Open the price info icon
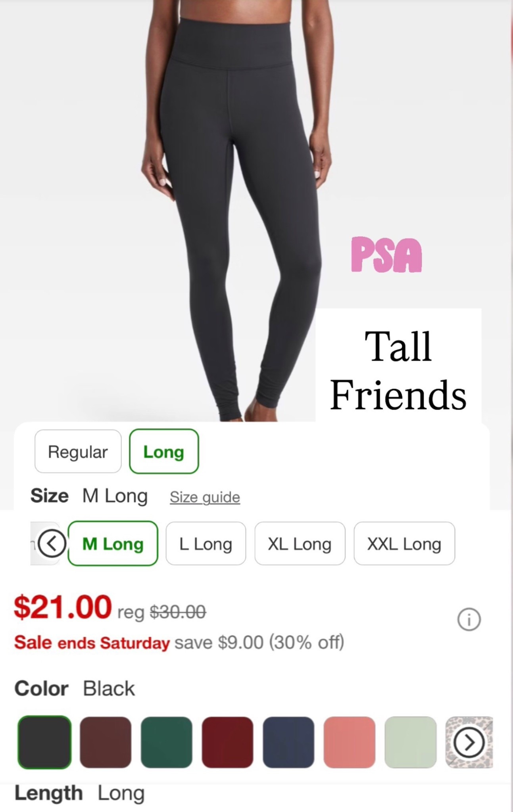The height and width of the screenshot is (812, 513). click(469, 619)
